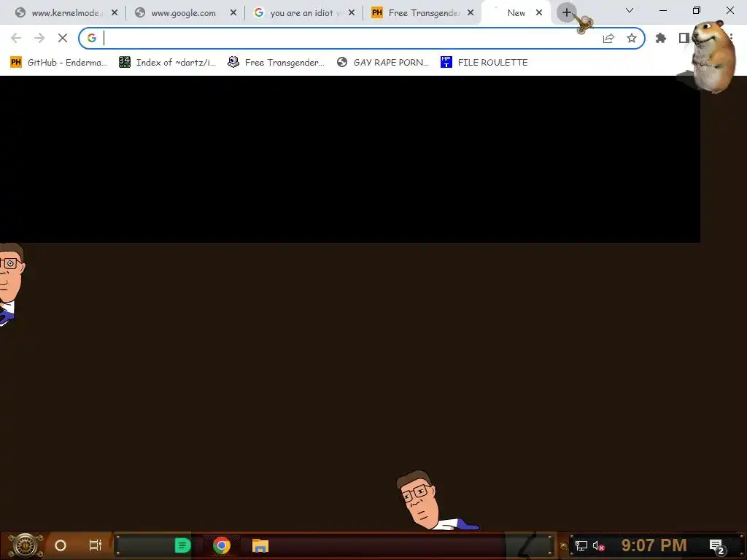
Task: Open GitHub - Enderma bookmark
Action: (x=58, y=63)
